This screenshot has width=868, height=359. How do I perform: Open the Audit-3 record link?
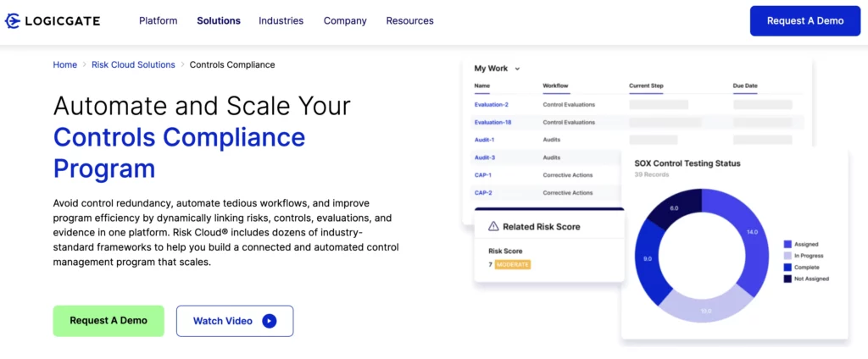(485, 157)
